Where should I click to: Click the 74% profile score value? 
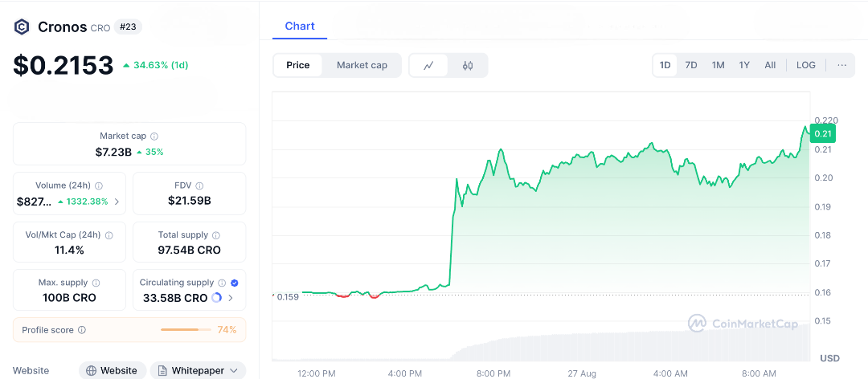(x=227, y=330)
